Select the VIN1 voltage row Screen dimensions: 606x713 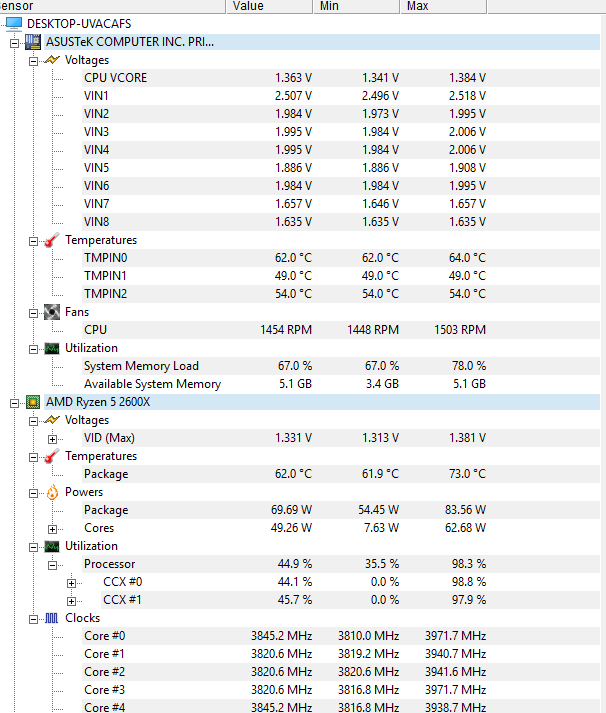pos(341,96)
